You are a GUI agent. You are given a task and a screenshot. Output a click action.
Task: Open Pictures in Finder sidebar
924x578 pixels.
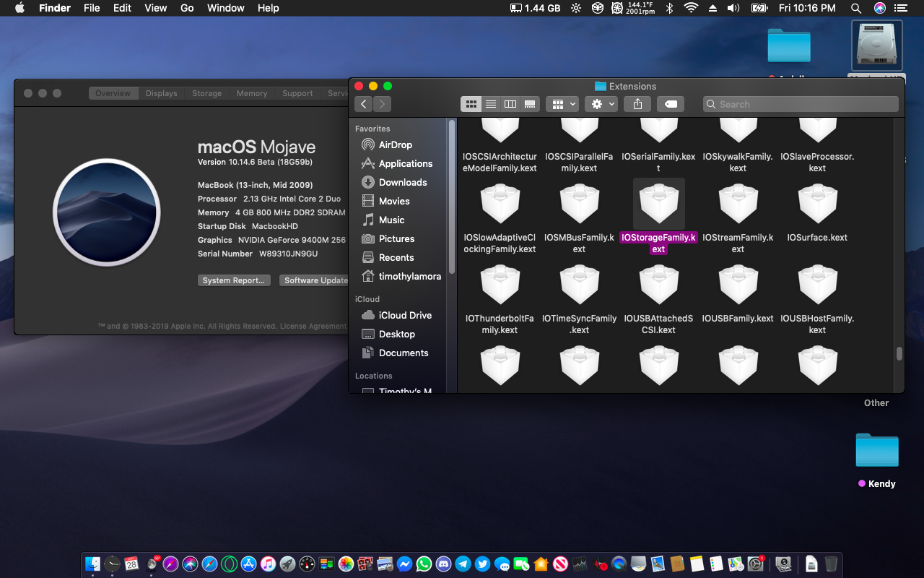pos(397,238)
